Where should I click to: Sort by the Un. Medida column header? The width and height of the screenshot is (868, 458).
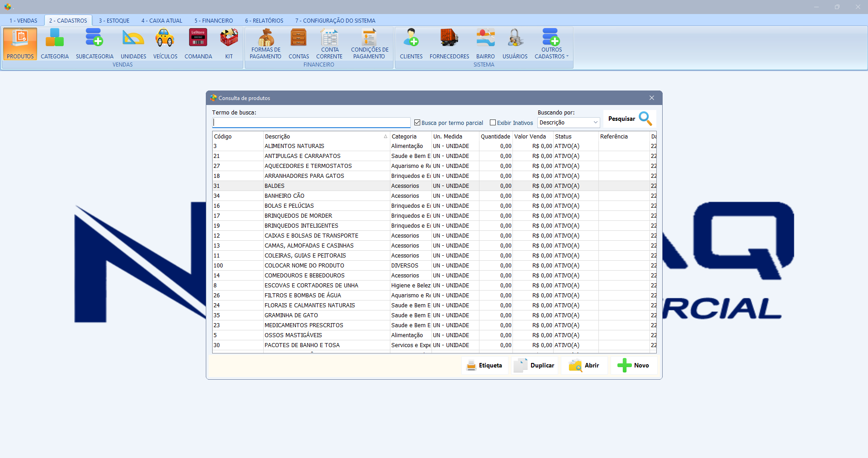(x=455, y=136)
